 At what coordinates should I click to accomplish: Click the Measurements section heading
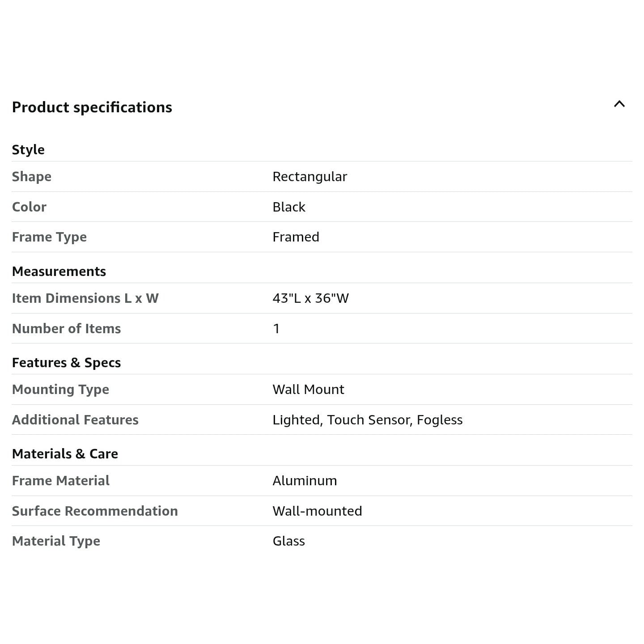pos(59,271)
